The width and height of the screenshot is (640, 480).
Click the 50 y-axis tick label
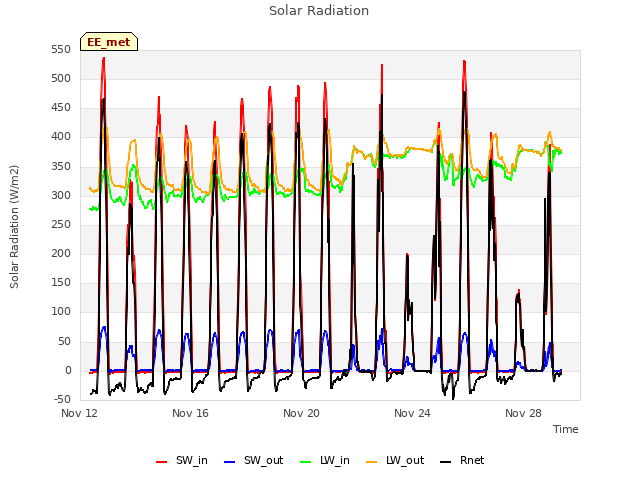pos(64,341)
